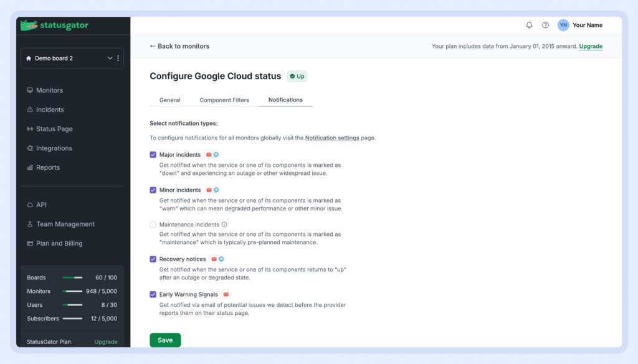Image resolution: width=638 pixels, height=364 pixels.
Task: Switch to the Component Filters tab
Action: coord(224,100)
